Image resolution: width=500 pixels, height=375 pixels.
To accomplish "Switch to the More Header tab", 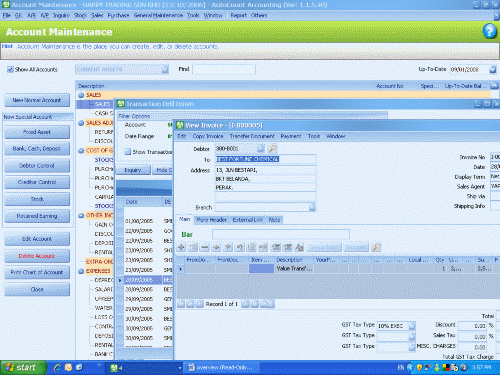I will (211, 220).
